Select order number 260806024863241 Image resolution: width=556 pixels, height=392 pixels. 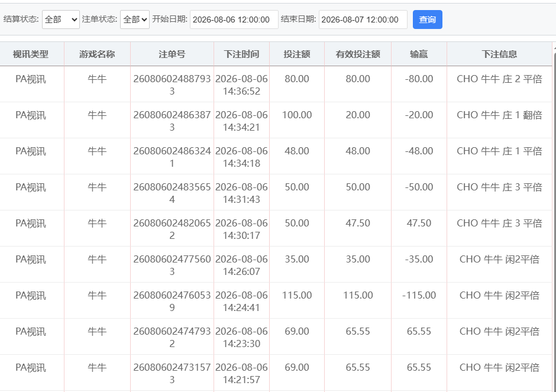pyautogui.click(x=172, y=157)
